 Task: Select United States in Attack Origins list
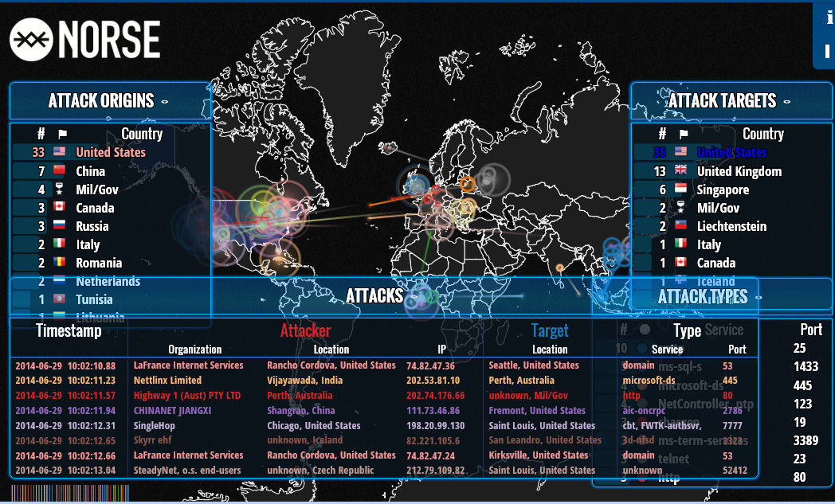tap(111, 152)
